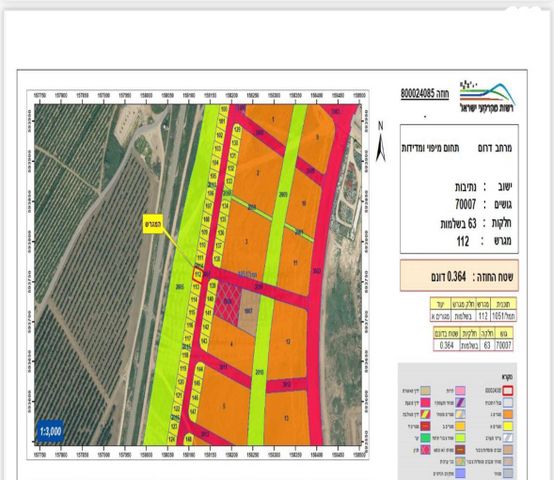Click the Israel Land Authority logo
This screenshot has width=554, height=480.
(x=487, y=97)
